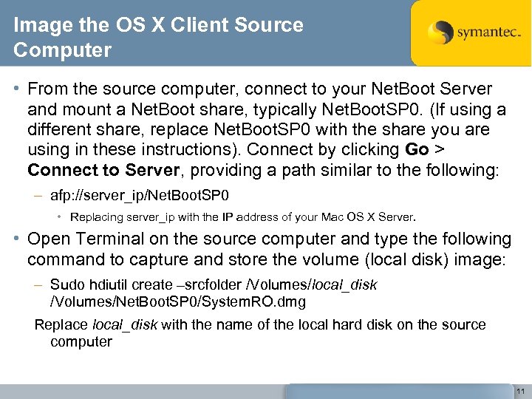The image size is (532, 399).
Task: Click the bold 'Connect to Server' text
Action: tap(103, 170)
